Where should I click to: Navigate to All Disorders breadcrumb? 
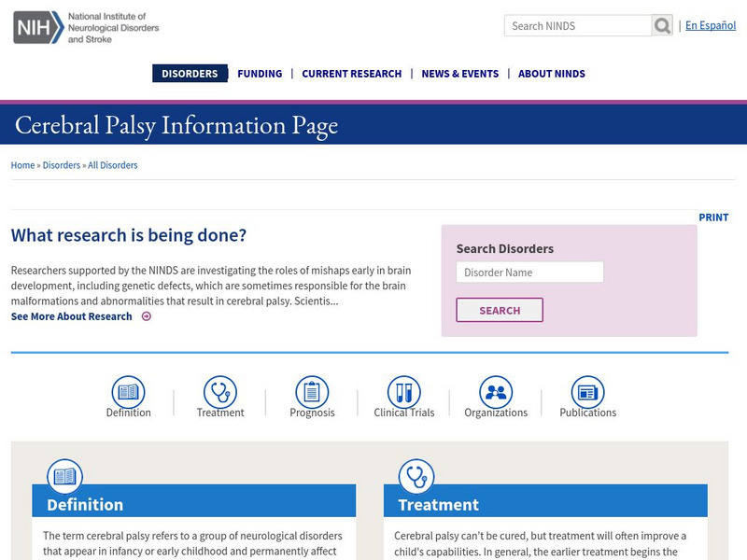112,164
